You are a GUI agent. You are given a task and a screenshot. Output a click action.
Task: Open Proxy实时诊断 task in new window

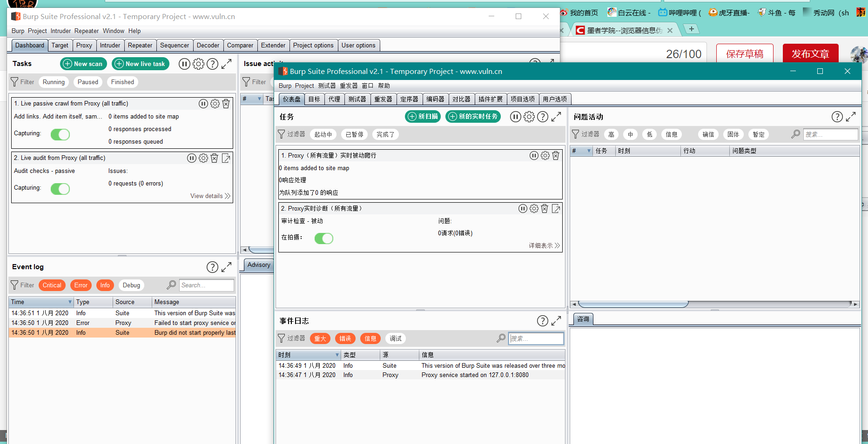(x=556, y=209)
